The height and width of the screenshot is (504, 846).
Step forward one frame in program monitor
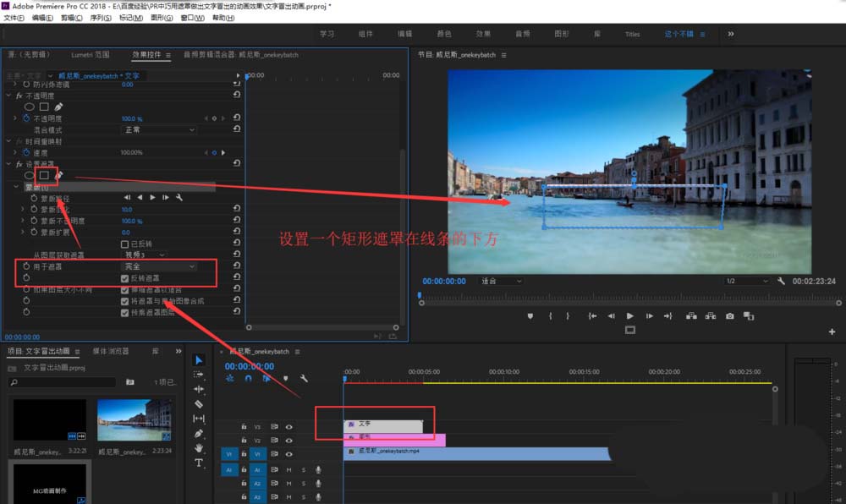[649, 316]
